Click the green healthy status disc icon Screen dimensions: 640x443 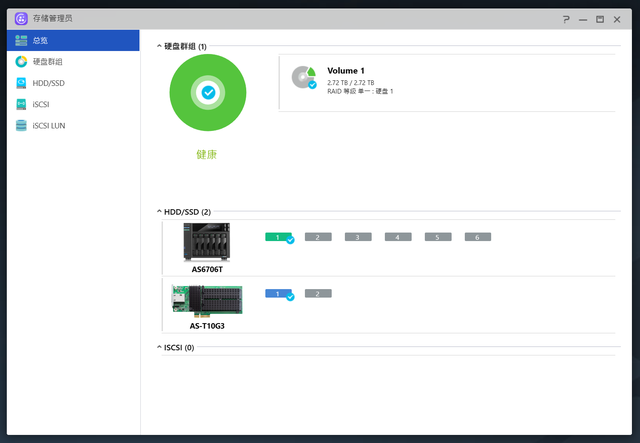click(x=207, y=93)
